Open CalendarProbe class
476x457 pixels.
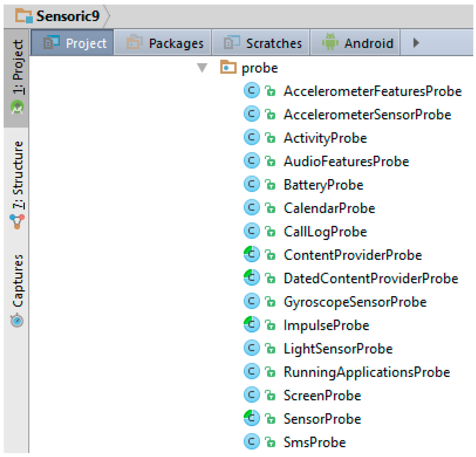pyautogui.click(x=329, y=208)
